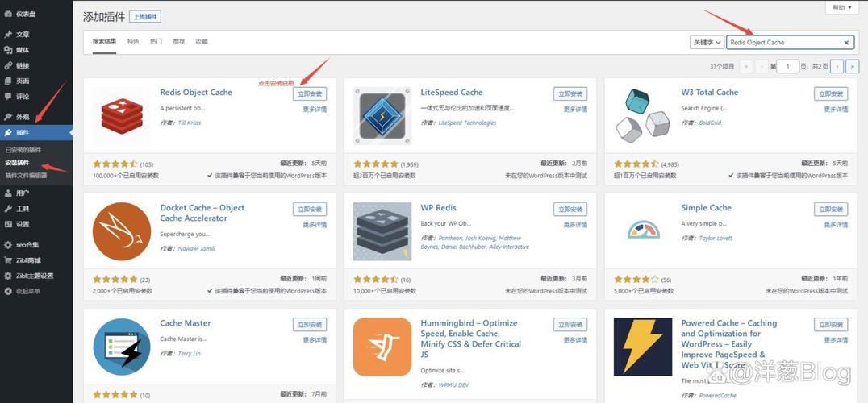Switch to the Favorites (收藏) tab
868x403 pixels.
coord(202,41)
